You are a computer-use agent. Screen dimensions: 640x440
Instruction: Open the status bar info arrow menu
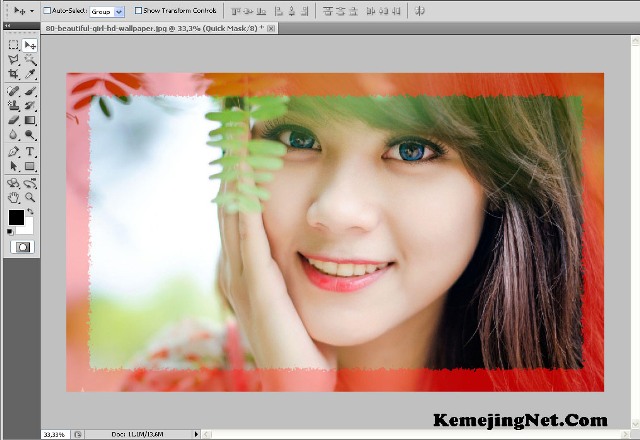tap(196, 434)
